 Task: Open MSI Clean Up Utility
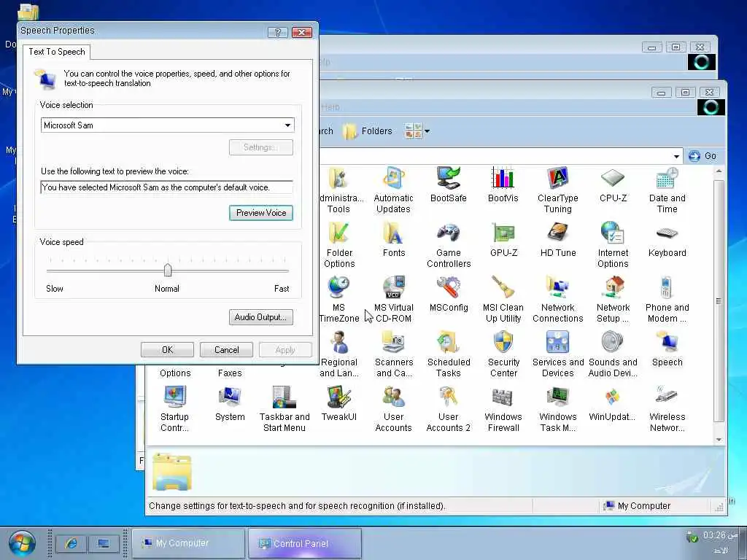503,300
